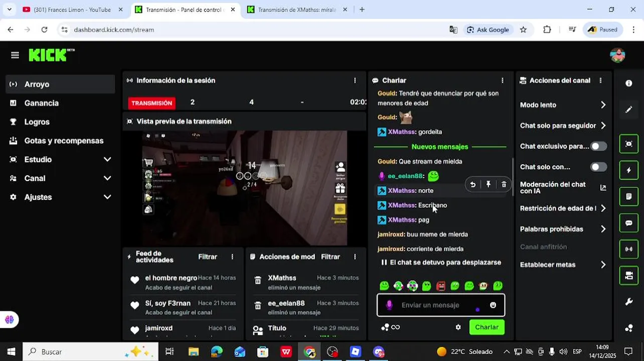Open a new browser tab with plus button
The width and height of the screenshot is (644, 361).
point(362,10)
